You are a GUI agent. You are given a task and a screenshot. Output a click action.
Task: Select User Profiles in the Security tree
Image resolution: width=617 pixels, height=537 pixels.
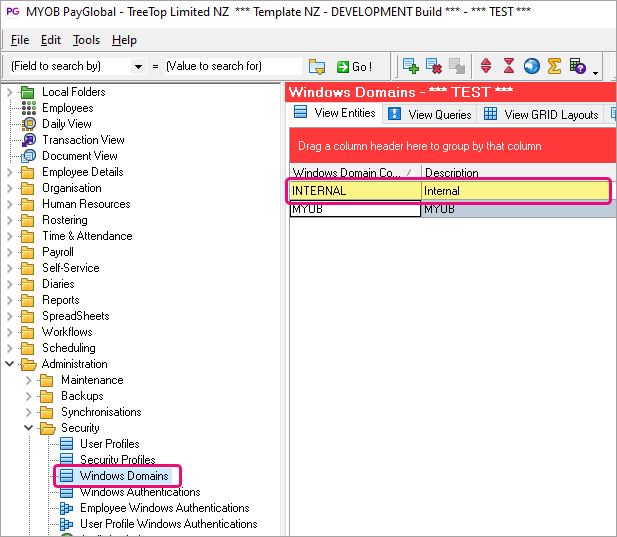click(109, 444)
